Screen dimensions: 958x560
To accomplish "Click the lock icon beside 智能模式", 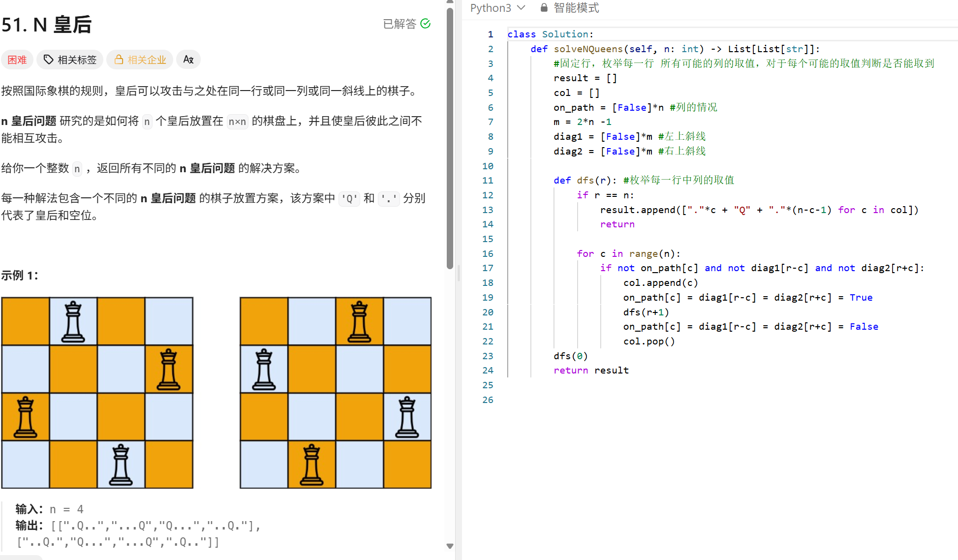I will coord(544,7).
